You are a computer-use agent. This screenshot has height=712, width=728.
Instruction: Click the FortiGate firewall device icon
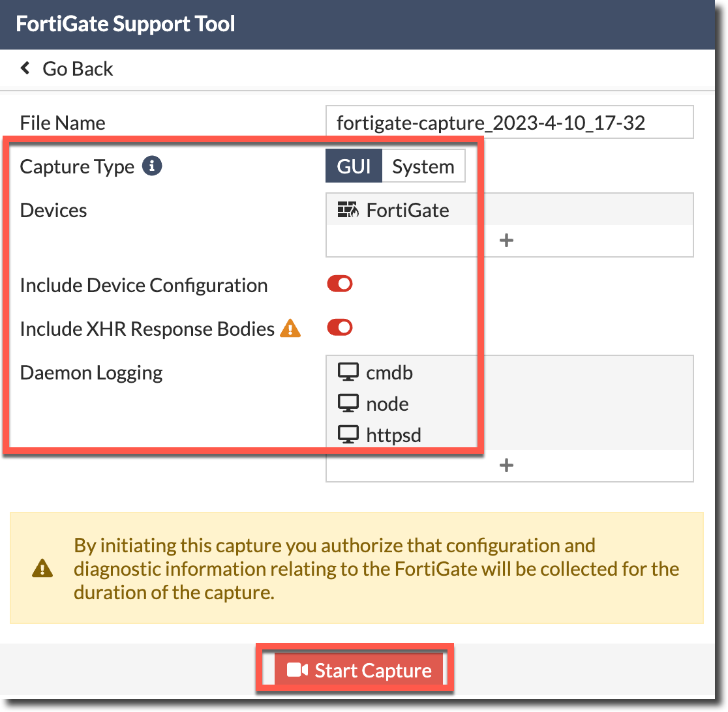pyautogui.click(x=348, y=210)
